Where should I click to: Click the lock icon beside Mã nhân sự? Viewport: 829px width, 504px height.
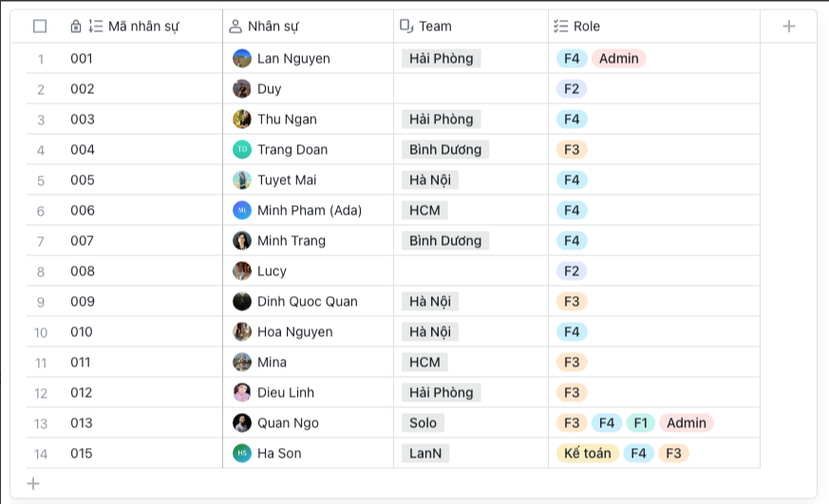76,27
